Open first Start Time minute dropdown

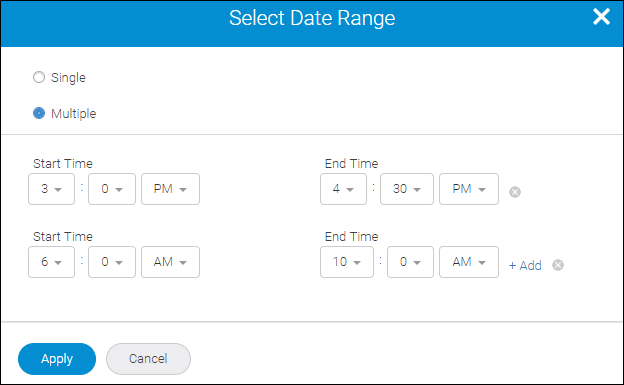point(112,189)
